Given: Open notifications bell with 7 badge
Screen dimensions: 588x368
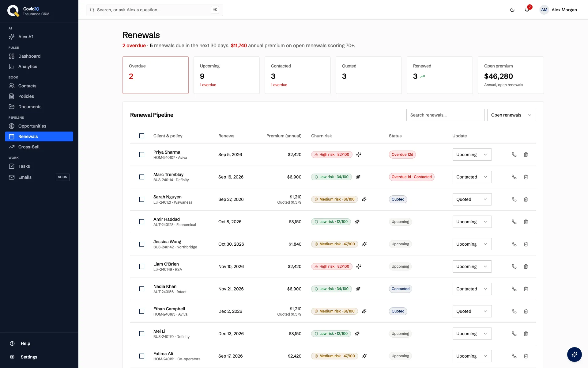Looking at the screenshot, I should (527, 10).
